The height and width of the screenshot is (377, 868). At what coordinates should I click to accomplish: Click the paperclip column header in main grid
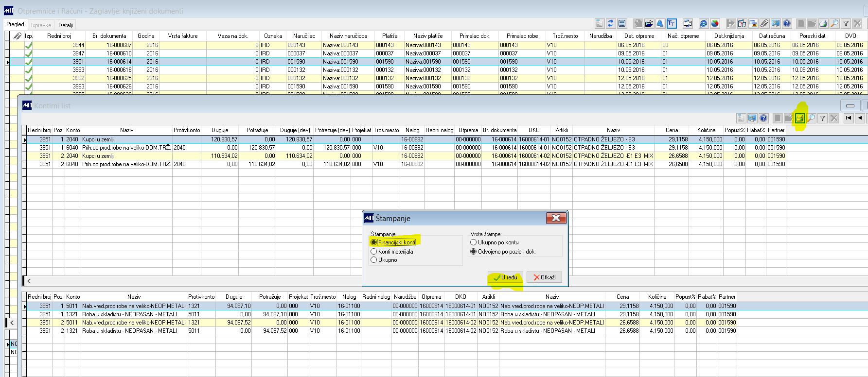[18, 36]
